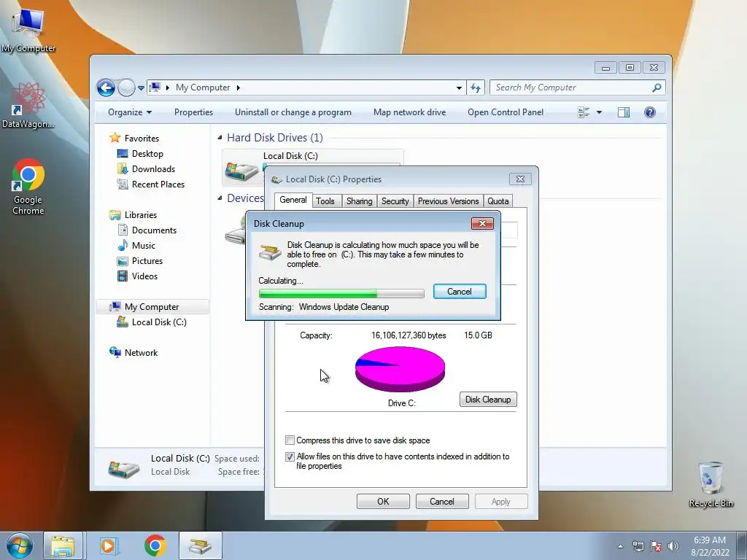Open the DataWagon desktop shortcut
The width and height of the screenshot is (747, 560).
pos(28,105)
